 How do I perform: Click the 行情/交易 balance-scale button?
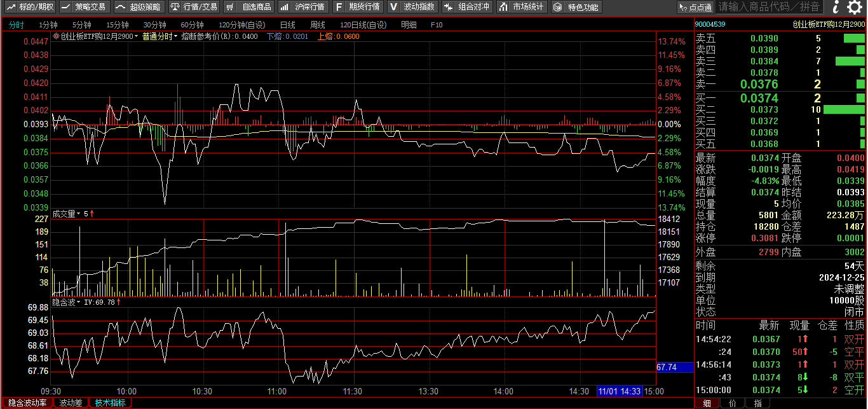(194, 7)
